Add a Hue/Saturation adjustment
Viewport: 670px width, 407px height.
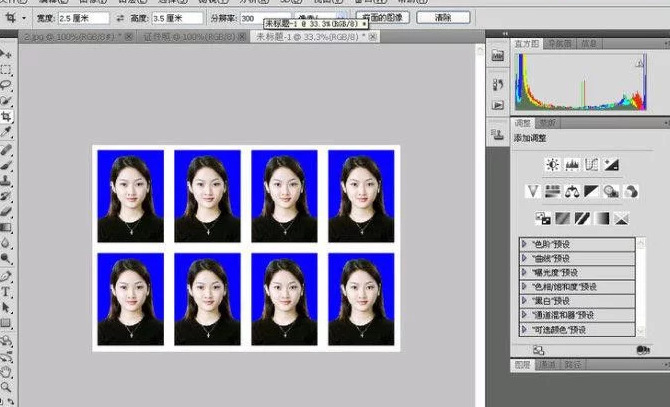coord(552,191)
